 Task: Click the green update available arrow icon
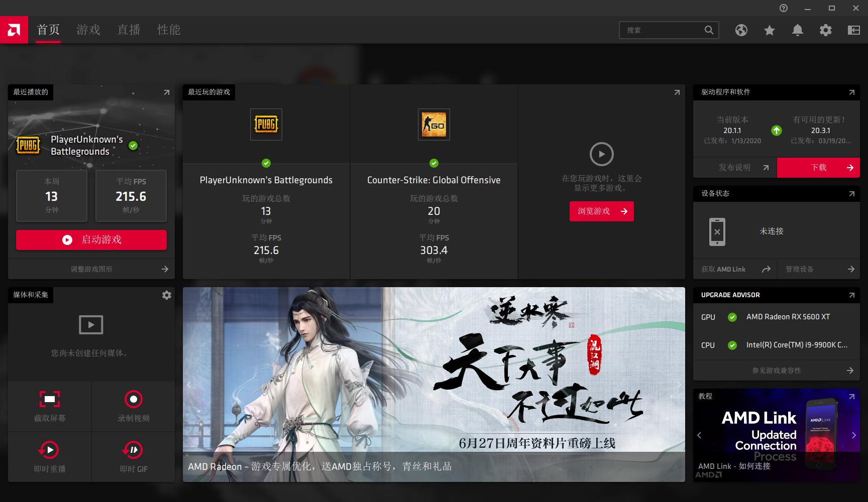[777, 131]
